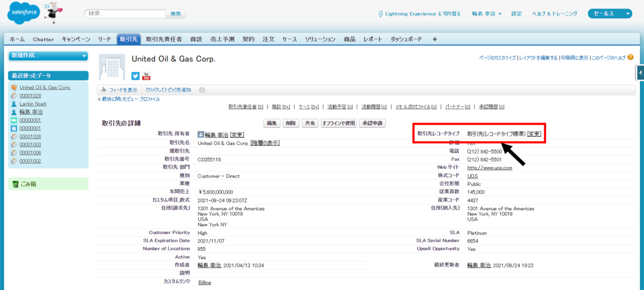Open the ホーム tab
The image size is (644, 290).
(x=17, y=39)
